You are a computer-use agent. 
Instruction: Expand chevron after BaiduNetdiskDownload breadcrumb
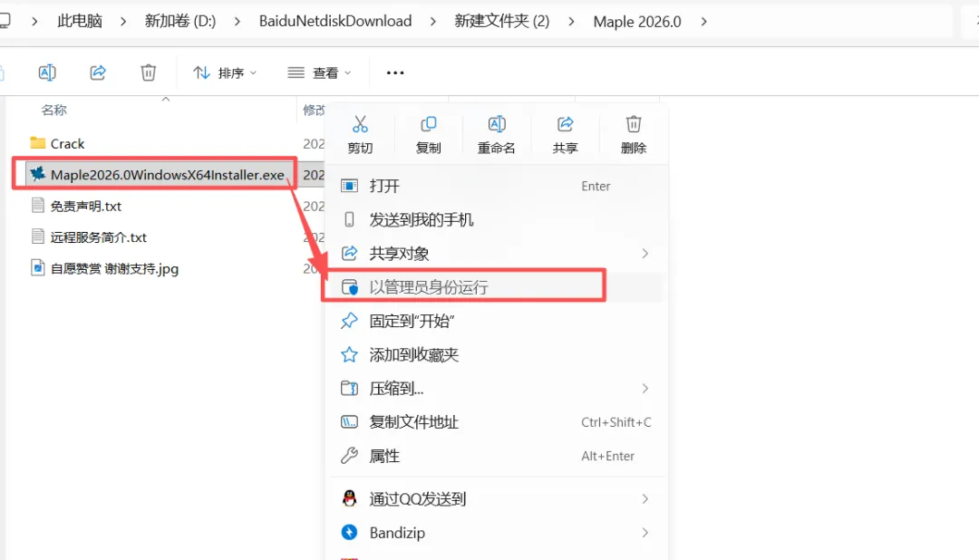tap(433, 21)
